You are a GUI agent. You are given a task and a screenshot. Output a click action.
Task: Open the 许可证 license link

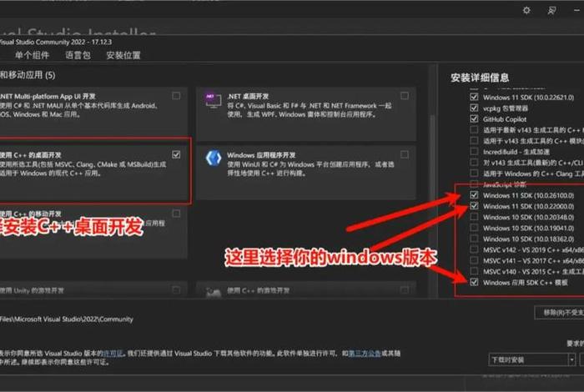(113, 353)
